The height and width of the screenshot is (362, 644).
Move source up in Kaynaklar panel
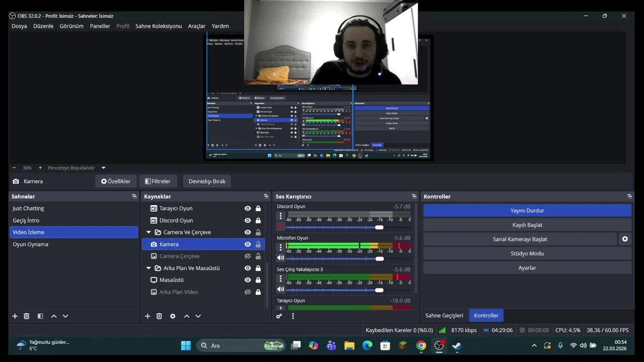(187, 316)
